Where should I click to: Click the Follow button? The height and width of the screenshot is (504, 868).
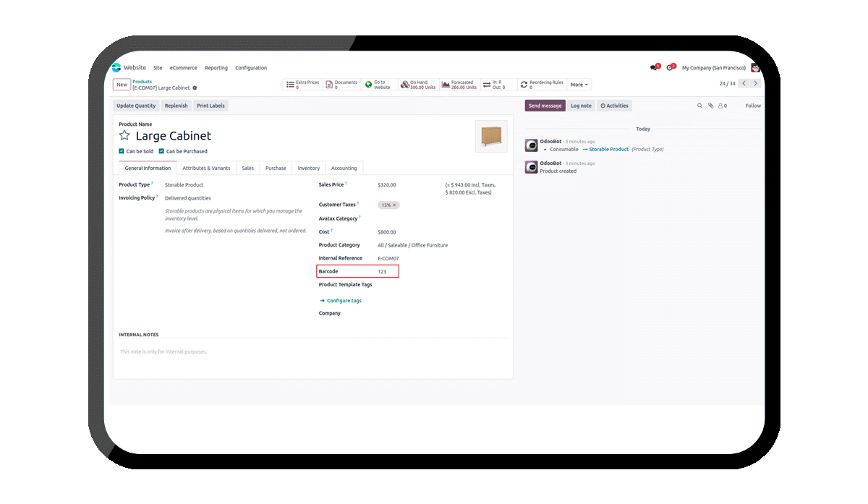pyautogui.click(x=753, y=106)
